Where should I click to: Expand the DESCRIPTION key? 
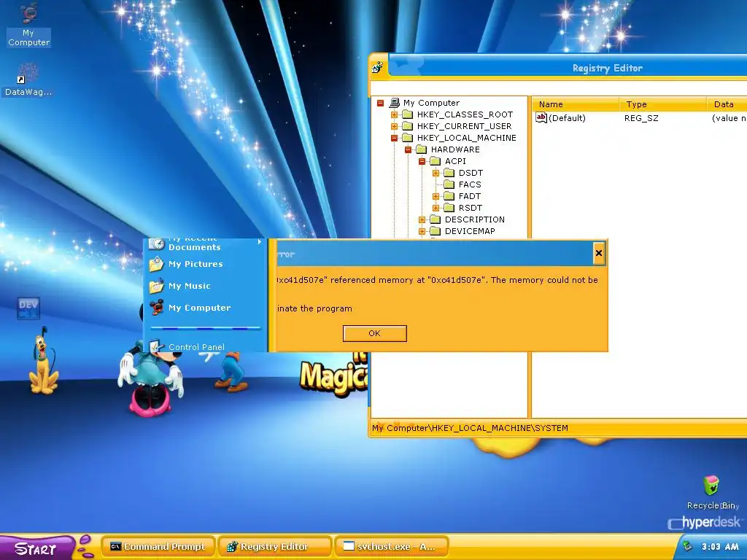click(x=422, y=219)
